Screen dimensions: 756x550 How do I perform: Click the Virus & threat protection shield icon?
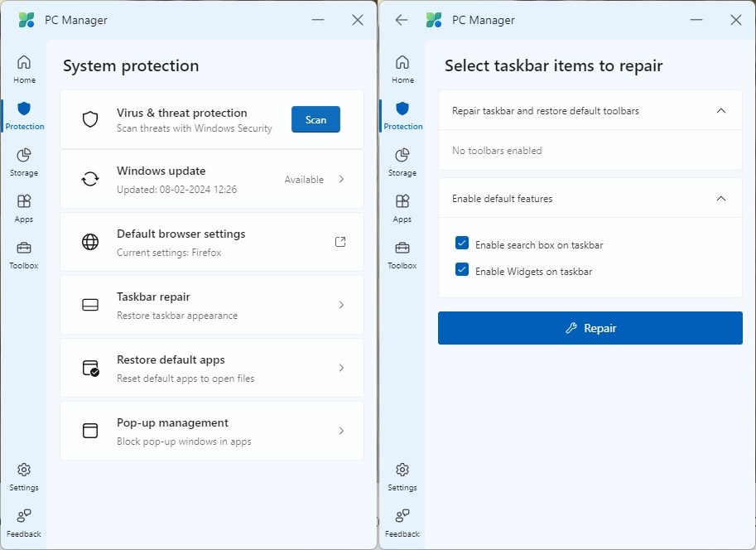click(x=89, y=119)
